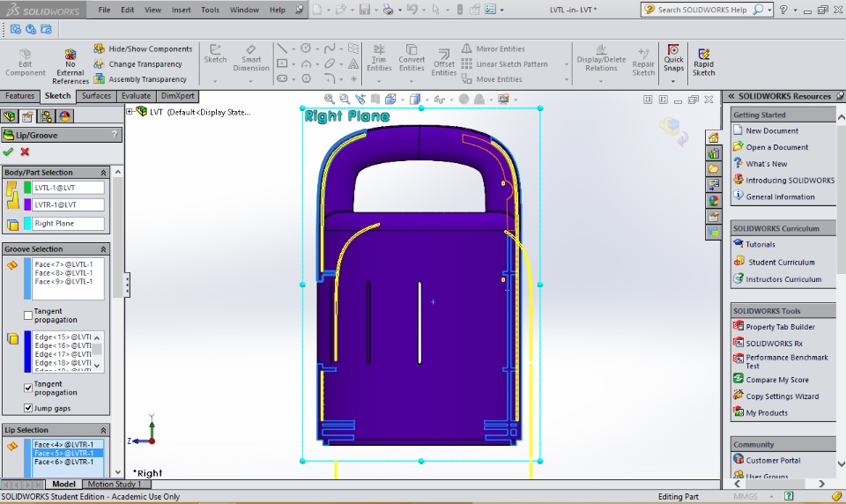This screenshot has height=504, width=846.
Task: Click the FeatureManager design tree tab icon
Action: tap(9, 116)
